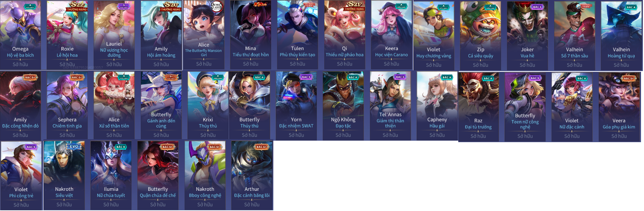Pick the Krixi Thủy thủ skin card
Viewport: 644px width, 211px height.
click(x=208, y=106)
